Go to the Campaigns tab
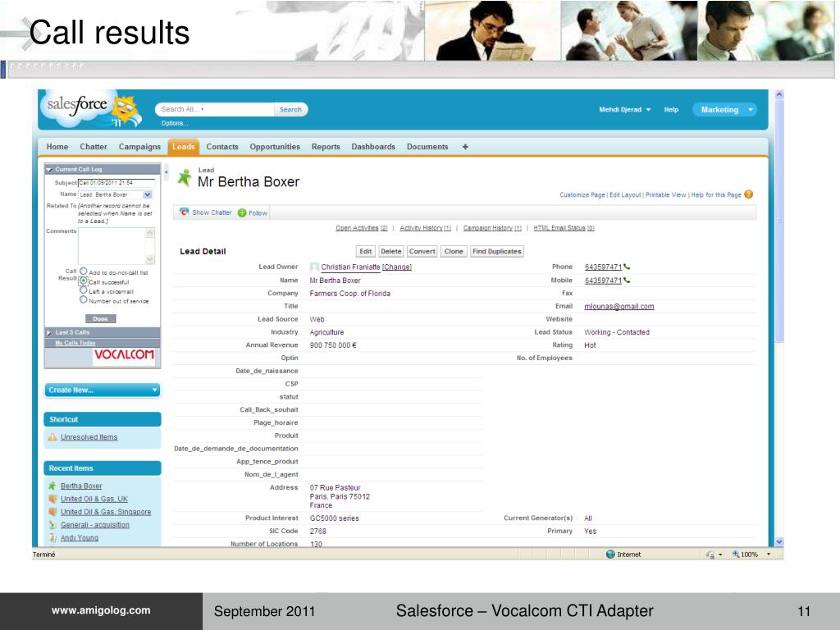840x630 pixels. pyautogui.click(x=139, y=147)
